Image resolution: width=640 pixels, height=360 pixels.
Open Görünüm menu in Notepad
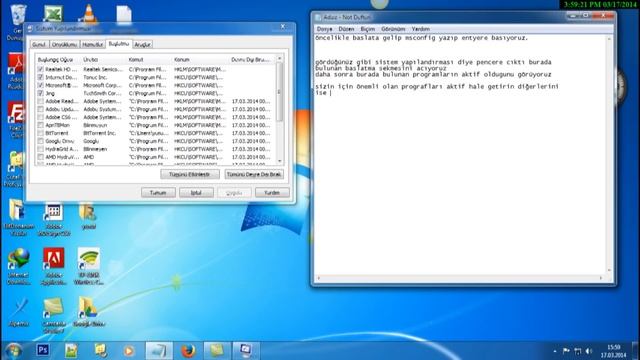point(393,29)
